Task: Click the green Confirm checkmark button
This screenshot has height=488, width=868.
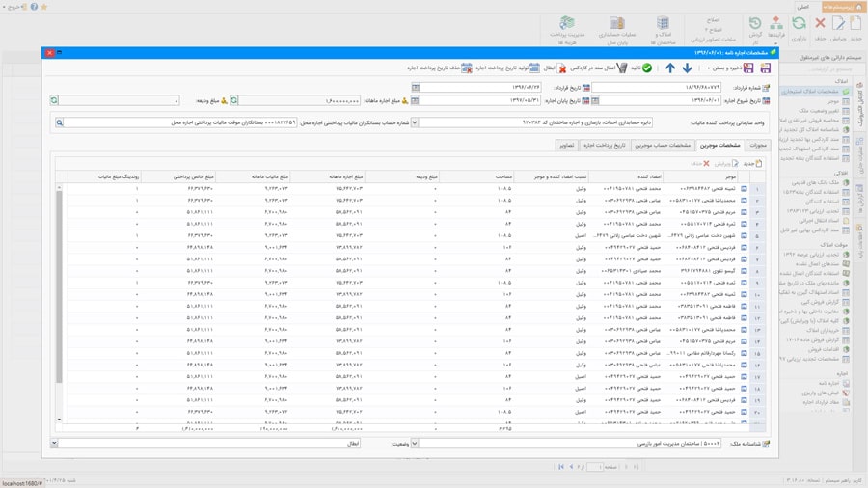Action: click(x=642, y=68)
